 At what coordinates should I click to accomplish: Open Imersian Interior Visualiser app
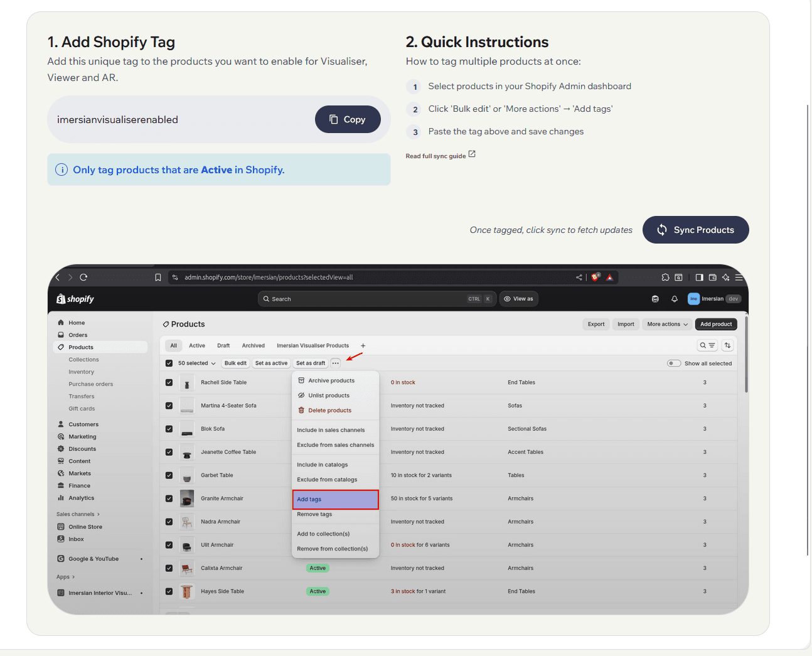pyautogui.click(x=100, y=593)
